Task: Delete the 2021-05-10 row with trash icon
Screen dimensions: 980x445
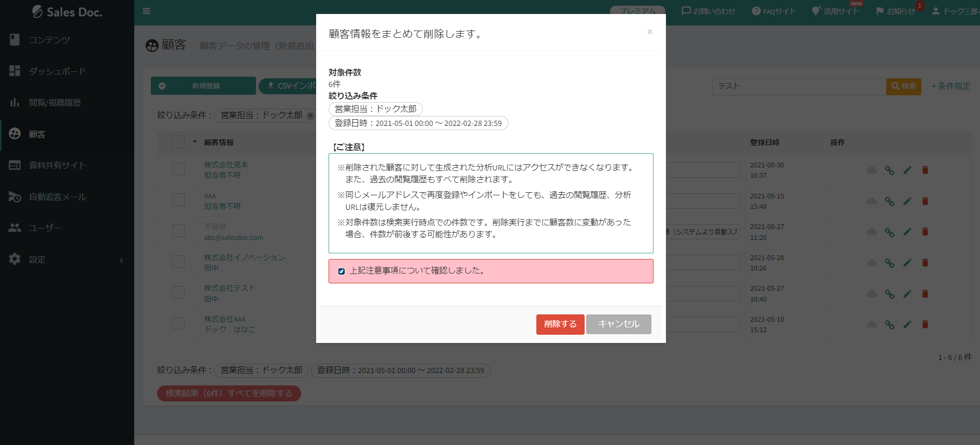Action: pyautogui.click(x=925, y=324)
